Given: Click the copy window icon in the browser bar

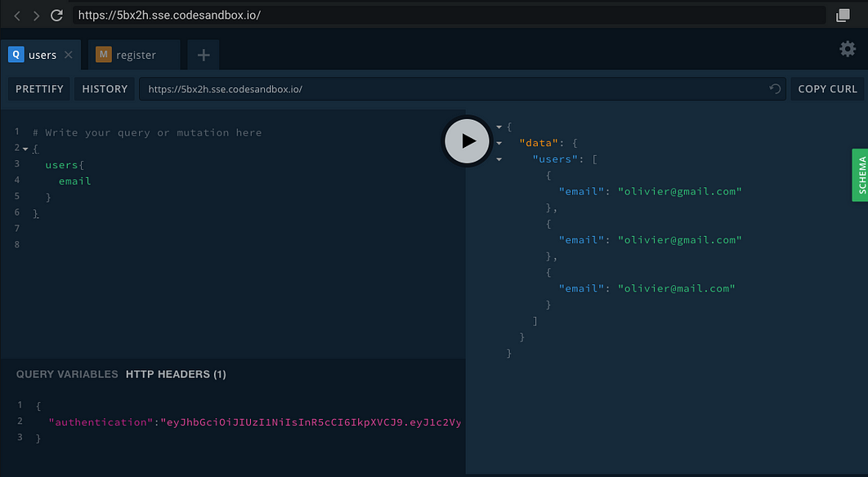Looking at the screenshot, I should coord(843,15).
